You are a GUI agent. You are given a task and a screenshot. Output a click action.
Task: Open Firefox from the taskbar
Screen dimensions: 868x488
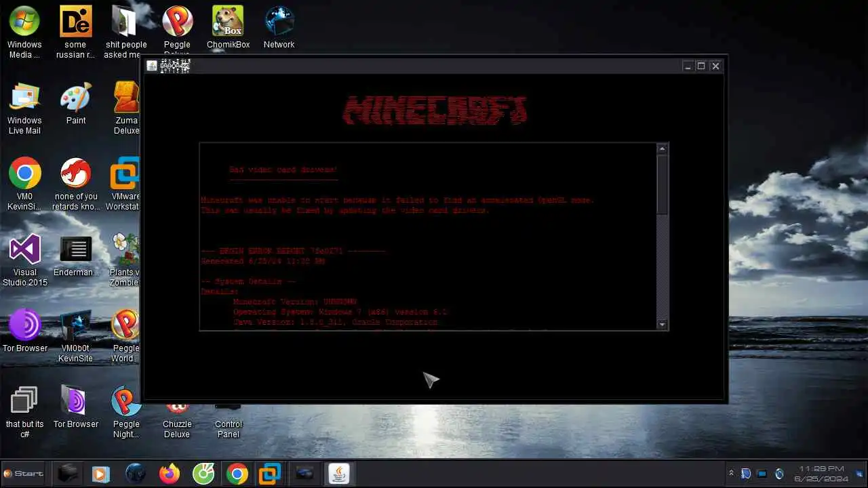(170, 474)
